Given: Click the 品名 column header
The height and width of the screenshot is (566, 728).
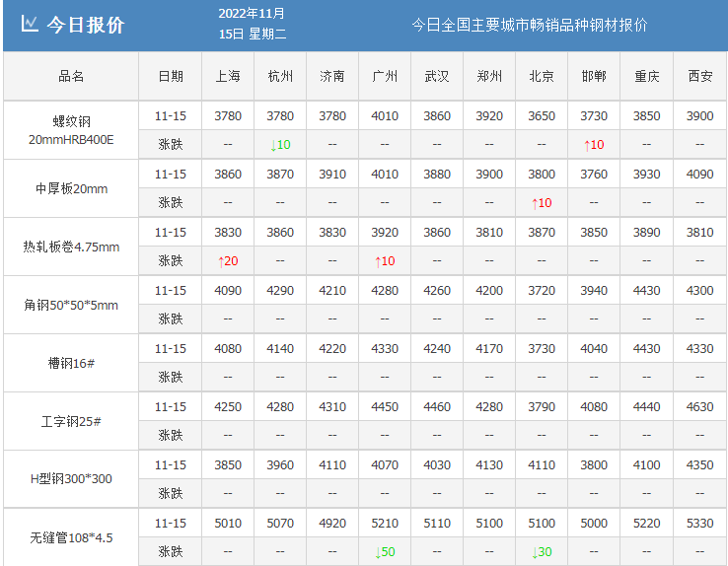Looking at the screenshot, I should (x=71, y=76).
